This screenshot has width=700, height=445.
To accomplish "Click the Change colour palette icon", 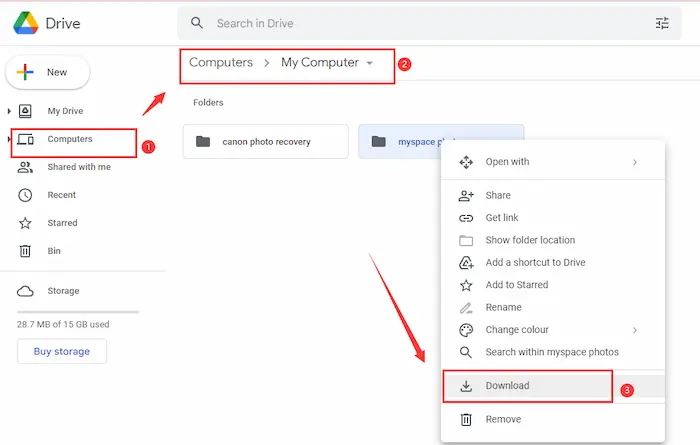I will [466, 330].
